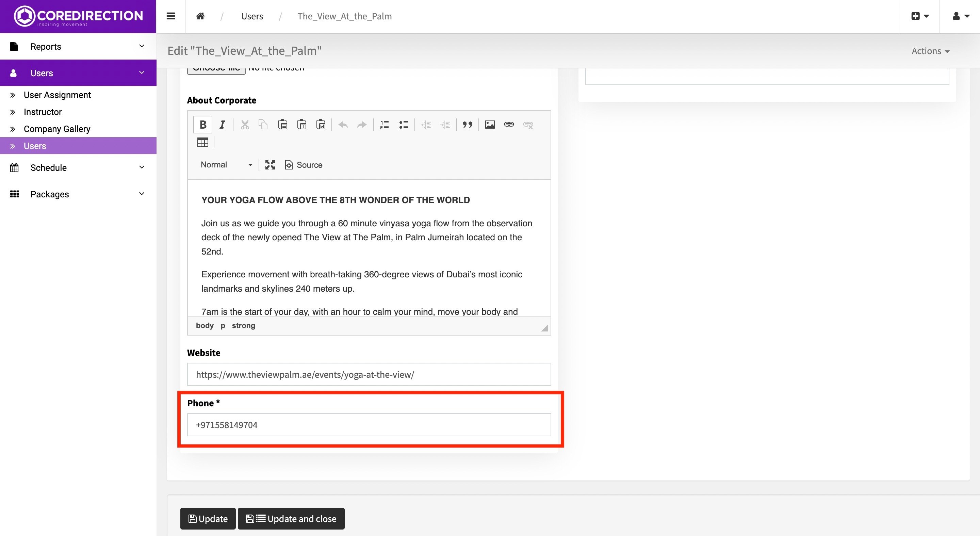The height and width of the screenshot is (536, 980).
Task: Insert a numbered list
Action: point(385,125)
